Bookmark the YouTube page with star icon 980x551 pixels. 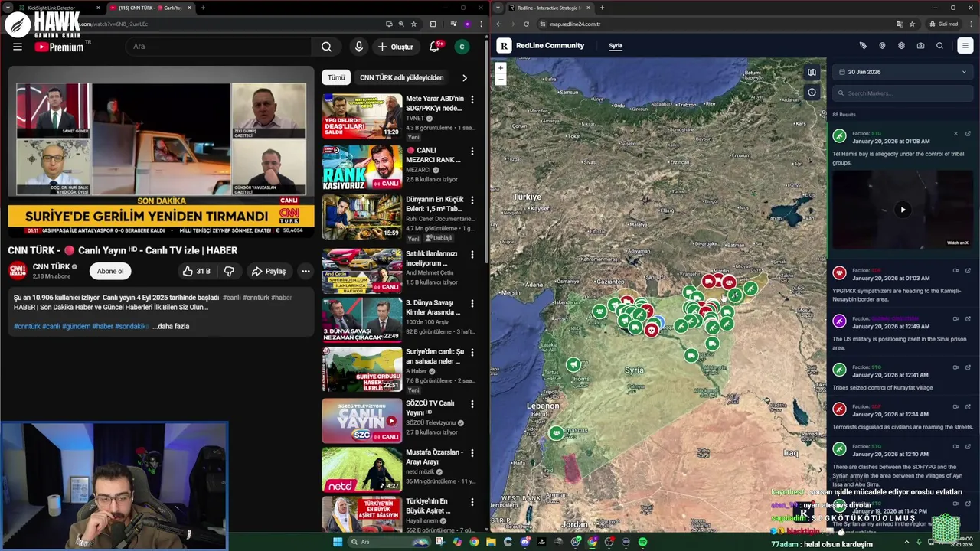click(x=413, y=24)
